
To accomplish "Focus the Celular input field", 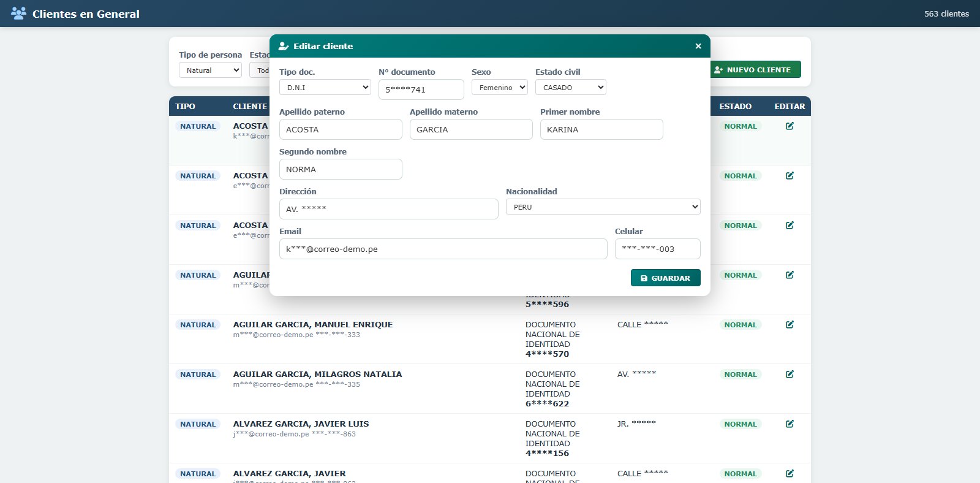I will (658, 249).
